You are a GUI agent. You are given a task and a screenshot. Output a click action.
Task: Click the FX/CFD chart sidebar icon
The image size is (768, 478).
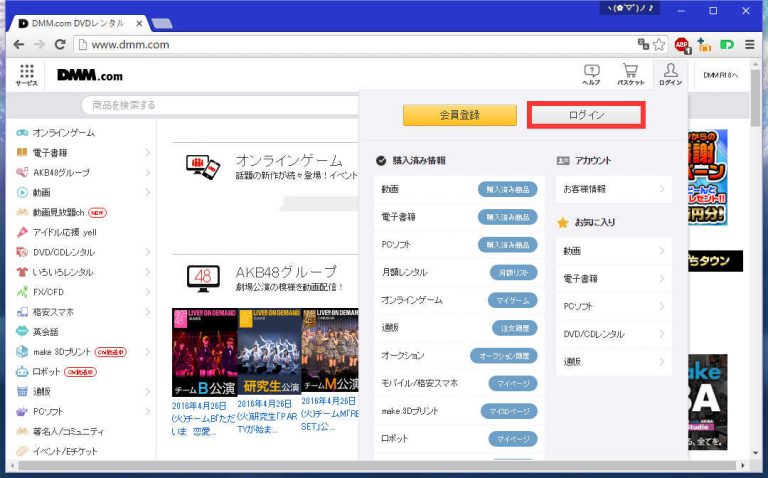pyautogui.click(x=22, y=292)
